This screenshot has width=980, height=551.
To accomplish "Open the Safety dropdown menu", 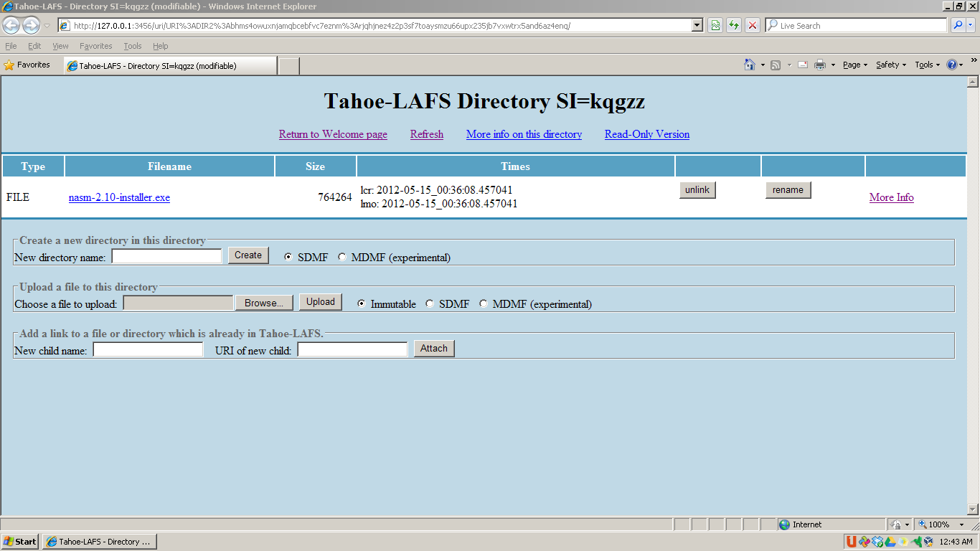I will [x=890, y=65].
